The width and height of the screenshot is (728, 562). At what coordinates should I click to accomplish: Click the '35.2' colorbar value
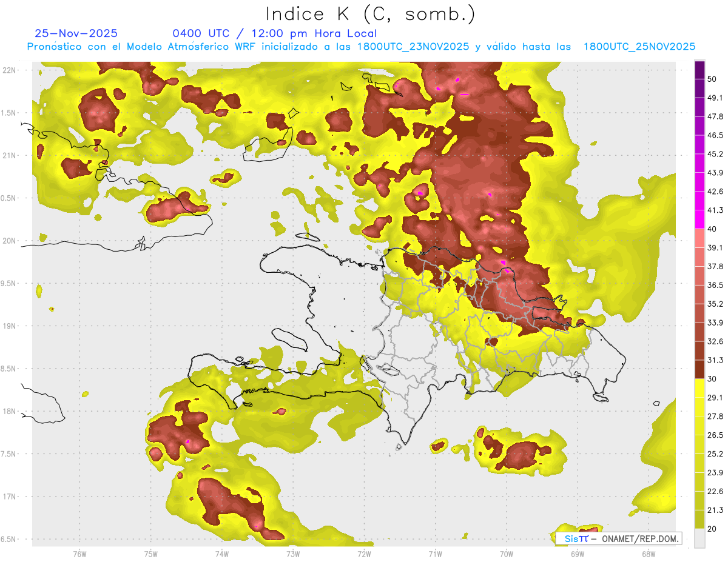tap(716, 304)
